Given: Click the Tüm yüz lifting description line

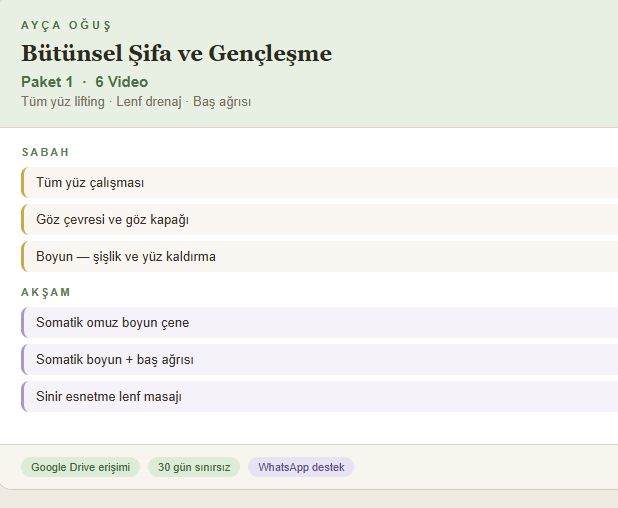Looking at the screenshot, I should tap(136, 102).
